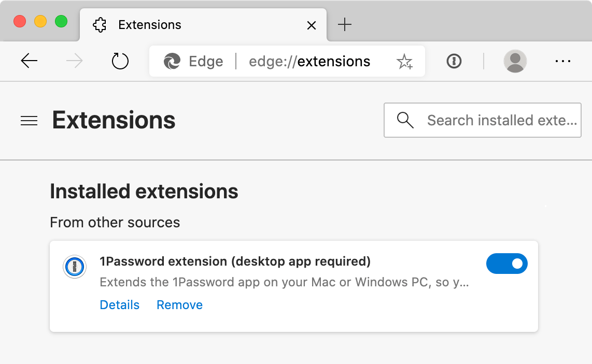Click the puzzle piece icon on tab
The height and width of the screenshot is (364, 592).
click(x=100, y=25)
